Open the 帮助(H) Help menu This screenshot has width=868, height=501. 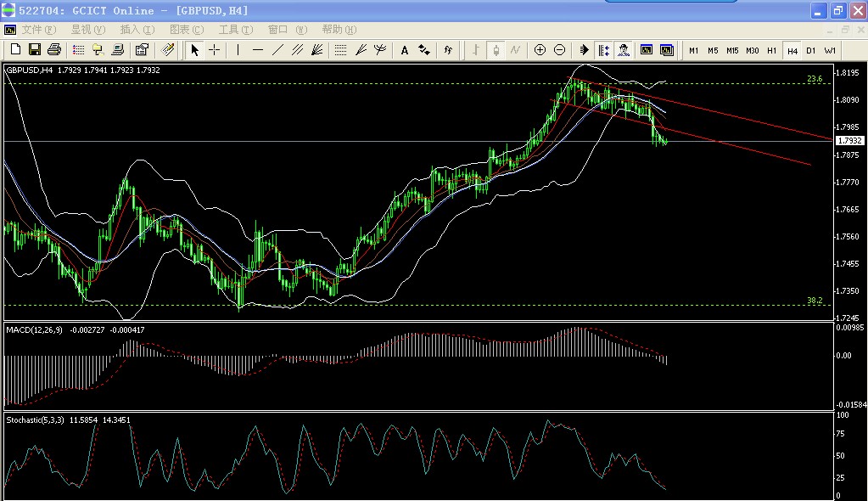pos(339,30)
